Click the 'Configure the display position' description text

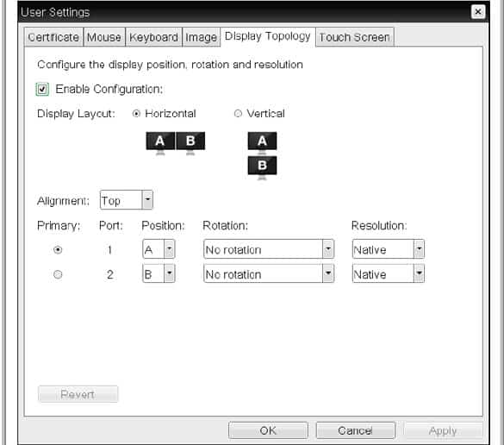click(x=170, y=65)
